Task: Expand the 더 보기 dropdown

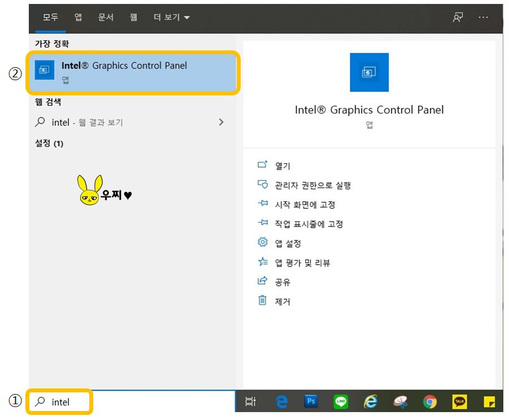Action: point(172,17)
